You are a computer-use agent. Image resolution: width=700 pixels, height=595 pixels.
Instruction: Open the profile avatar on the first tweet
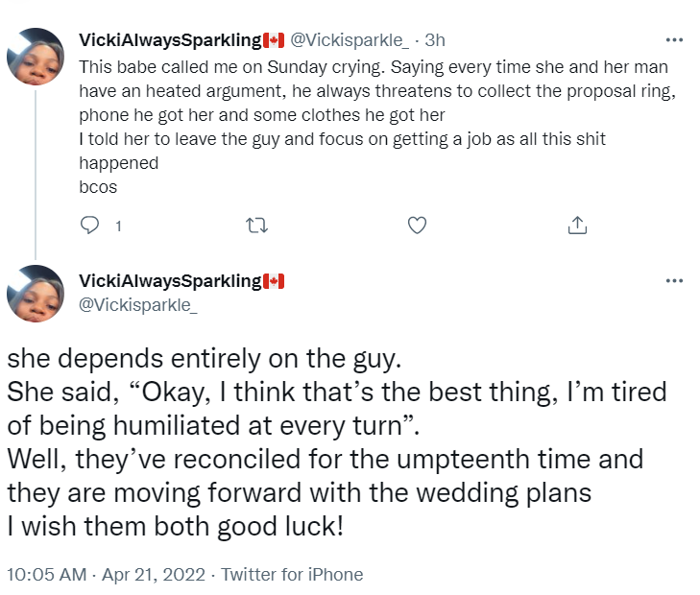[36, 57]
